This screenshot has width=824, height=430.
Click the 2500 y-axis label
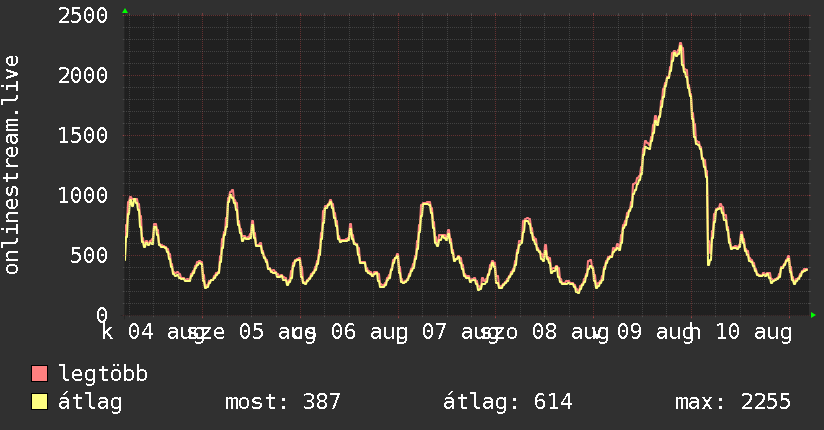pyautogui.click(x=83, y=16)
